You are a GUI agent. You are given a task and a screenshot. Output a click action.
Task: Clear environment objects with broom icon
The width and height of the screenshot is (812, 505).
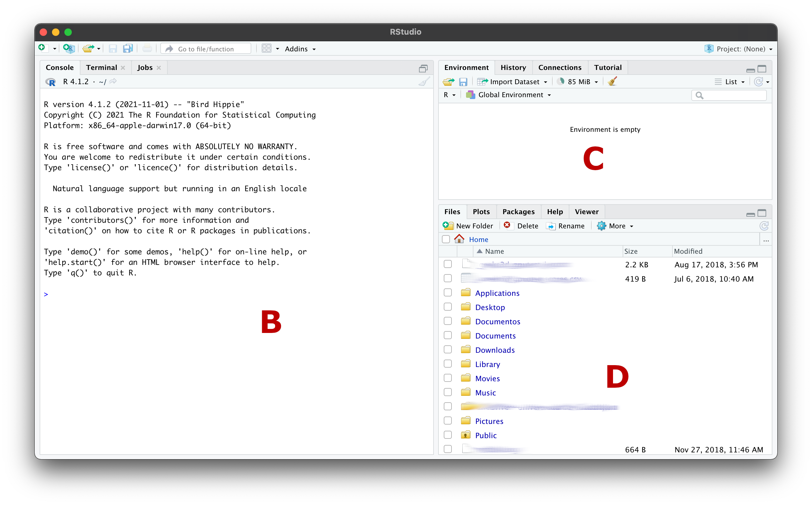click(x=612, y=82)
